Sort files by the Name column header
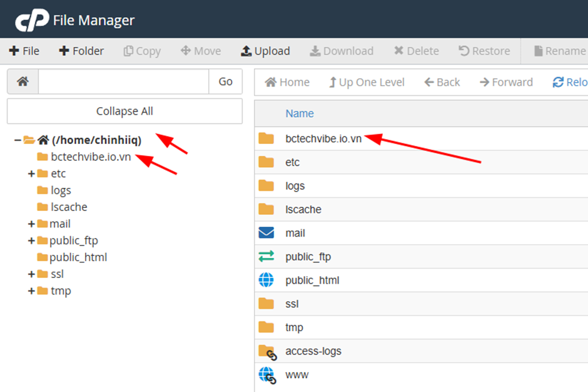 299,113
